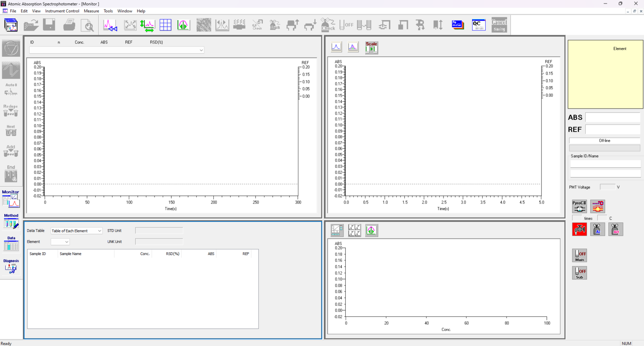The image size is (644, 346).
Task: Click the yellow Element display panel
Action: click(605, 74)
